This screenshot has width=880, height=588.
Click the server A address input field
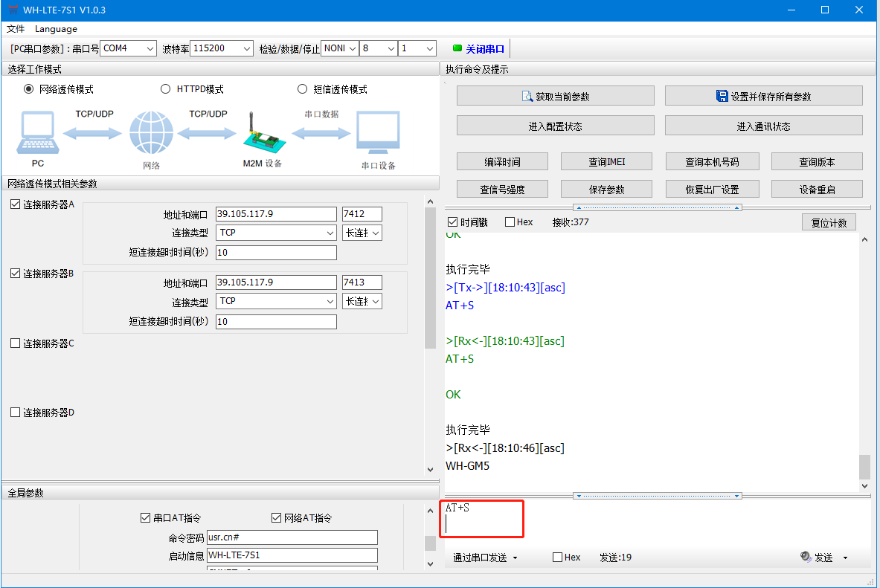276,214
